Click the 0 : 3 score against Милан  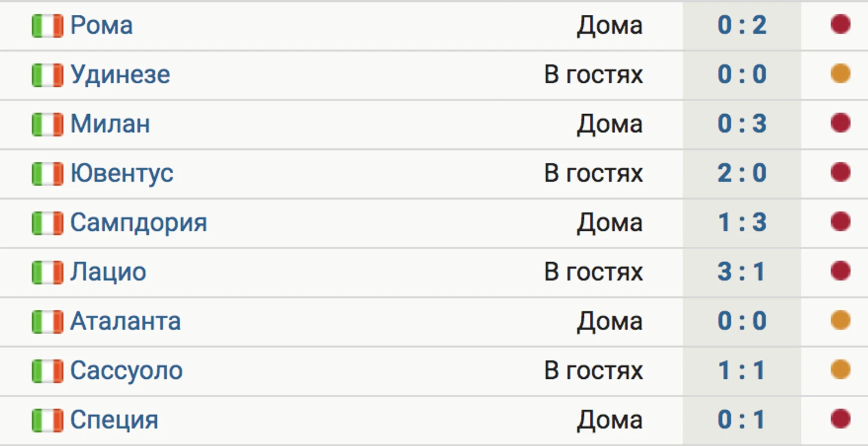click(x=741, y=124)
